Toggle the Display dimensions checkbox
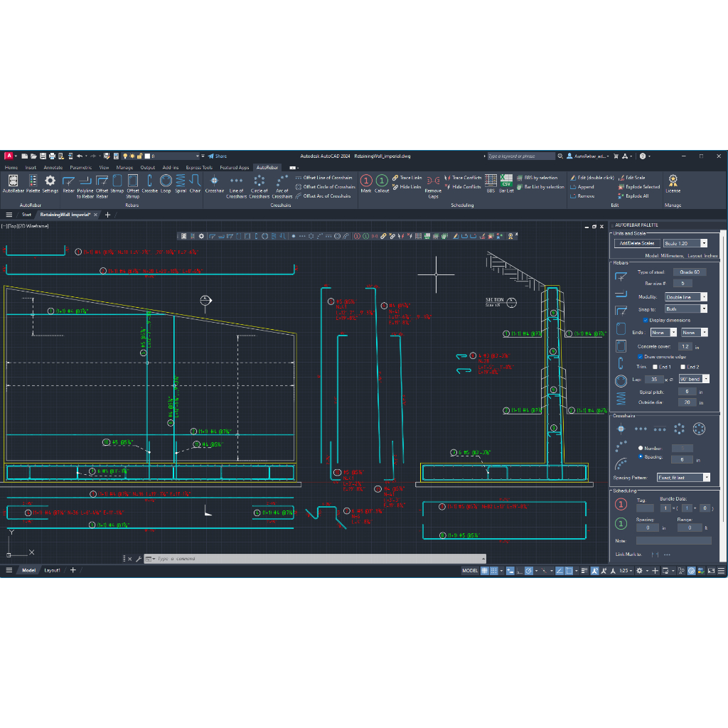728x728 pixels. point(646,321)
